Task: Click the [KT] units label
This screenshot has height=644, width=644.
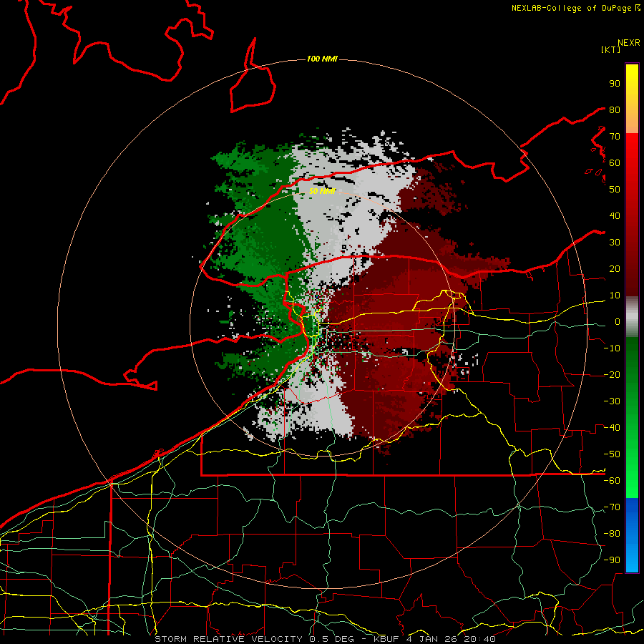Action: 611,49
